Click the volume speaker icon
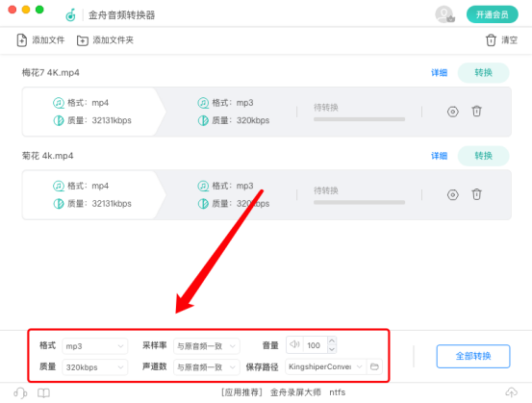The image size is (532, 403). coord(294,344)
